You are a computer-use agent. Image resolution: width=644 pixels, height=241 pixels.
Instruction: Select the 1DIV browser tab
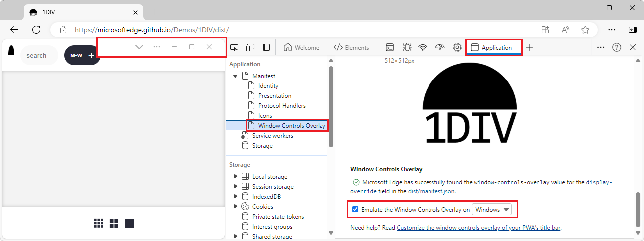click(82, 12)
